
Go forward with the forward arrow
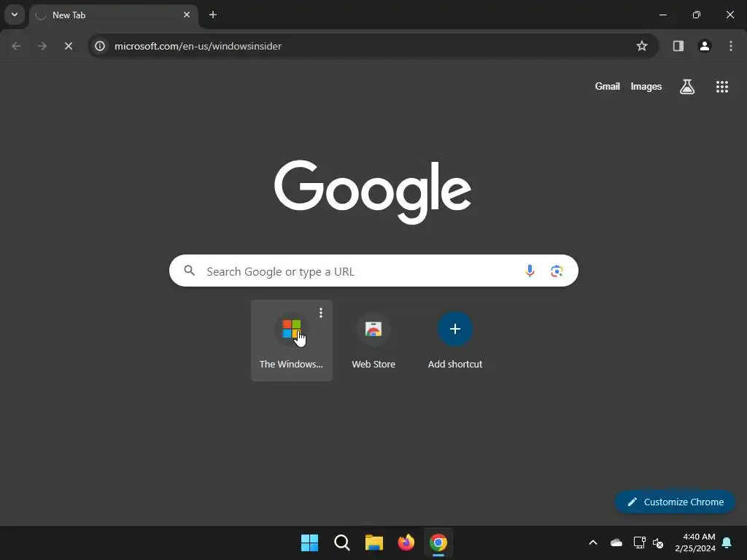[x=42, y=46]
